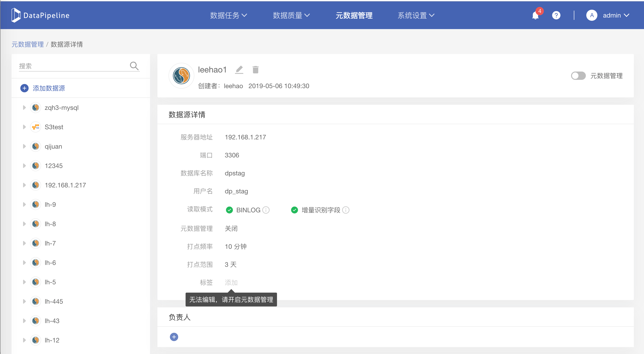This screenshot has height=354, width=644.
Task: Expand the S3test data source node
Action: [x=24, y=127]
